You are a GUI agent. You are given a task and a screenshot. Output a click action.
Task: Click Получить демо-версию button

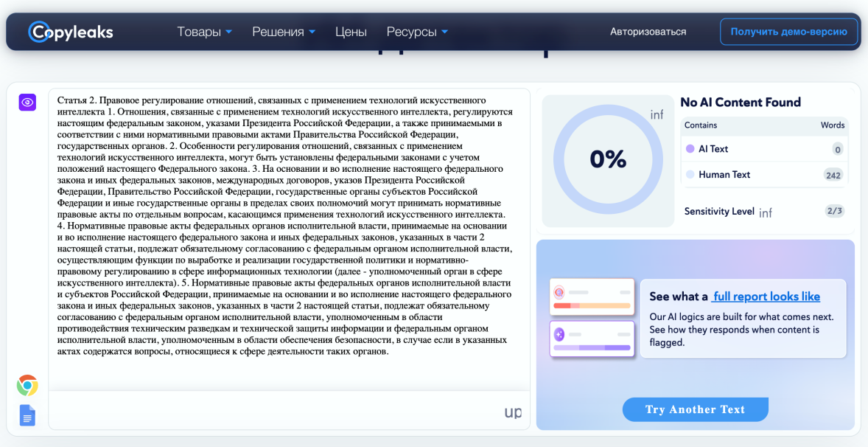click(789, 32)
